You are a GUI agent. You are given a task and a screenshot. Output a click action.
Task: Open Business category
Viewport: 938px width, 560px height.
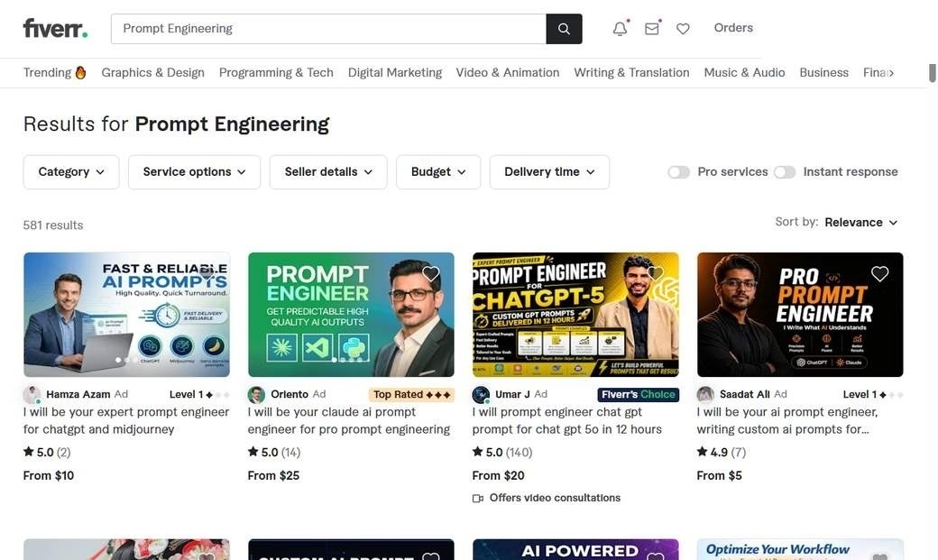823,72
